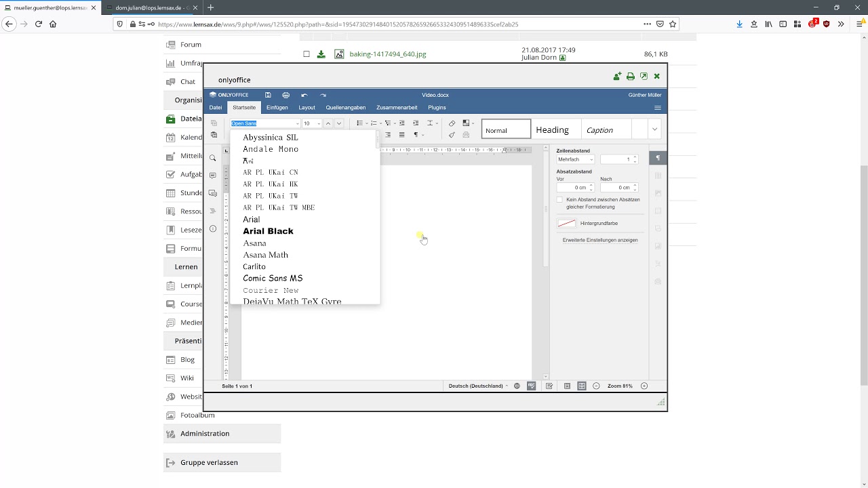The width and height of the screenshot is (868, 488).
Task: Apply a numbered list
Action: tap(374, 123)
